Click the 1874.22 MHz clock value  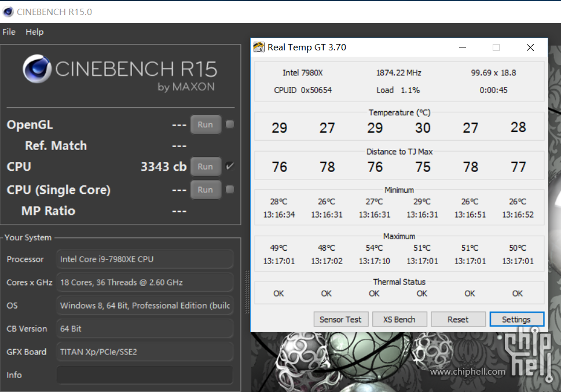pos(398,73)
